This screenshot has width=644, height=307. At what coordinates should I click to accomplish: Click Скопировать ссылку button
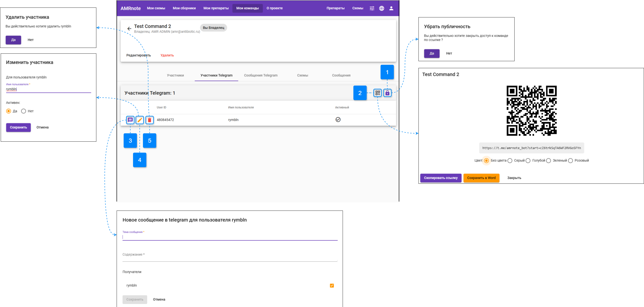click(x=440, y=178)
